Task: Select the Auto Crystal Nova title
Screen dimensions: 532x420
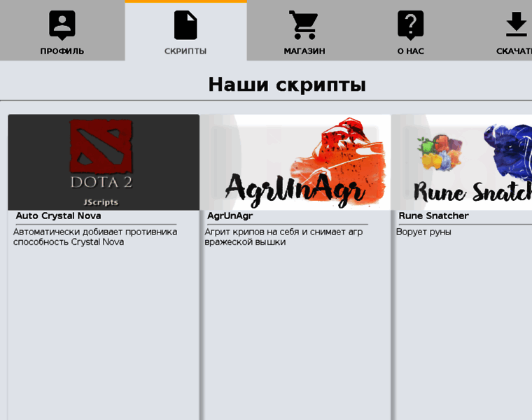Action: click(58, 216)
